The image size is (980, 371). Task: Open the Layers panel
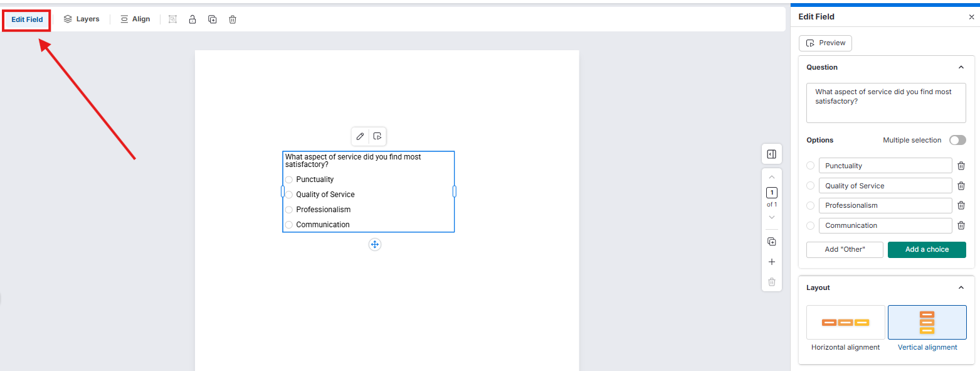82,19
